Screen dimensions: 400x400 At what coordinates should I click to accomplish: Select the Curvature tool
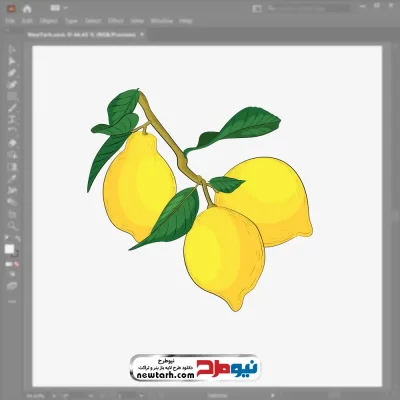click(x=12, y=85)
